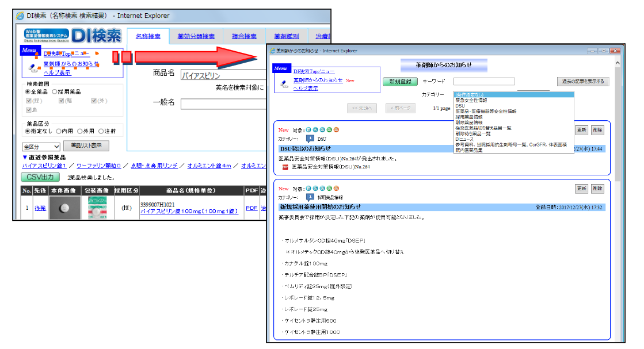This screenshot has height=349, width=644.
Task: Open the 全区分 dropdown
Action: pyautogui.click(x=41, y=147)
